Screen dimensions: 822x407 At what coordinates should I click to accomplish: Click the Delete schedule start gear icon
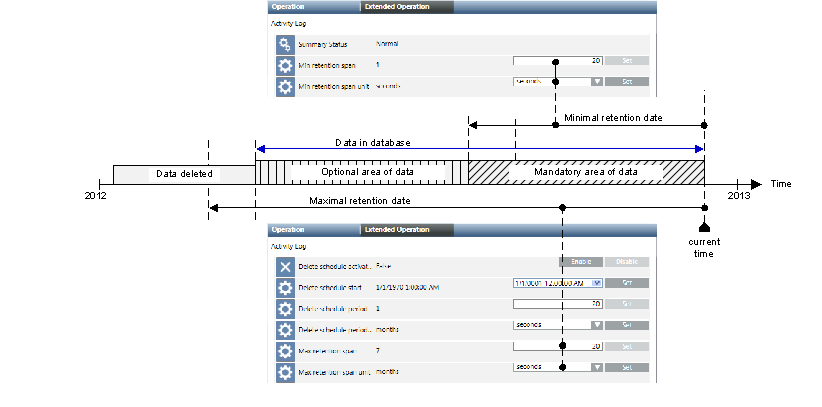[285, 288]
